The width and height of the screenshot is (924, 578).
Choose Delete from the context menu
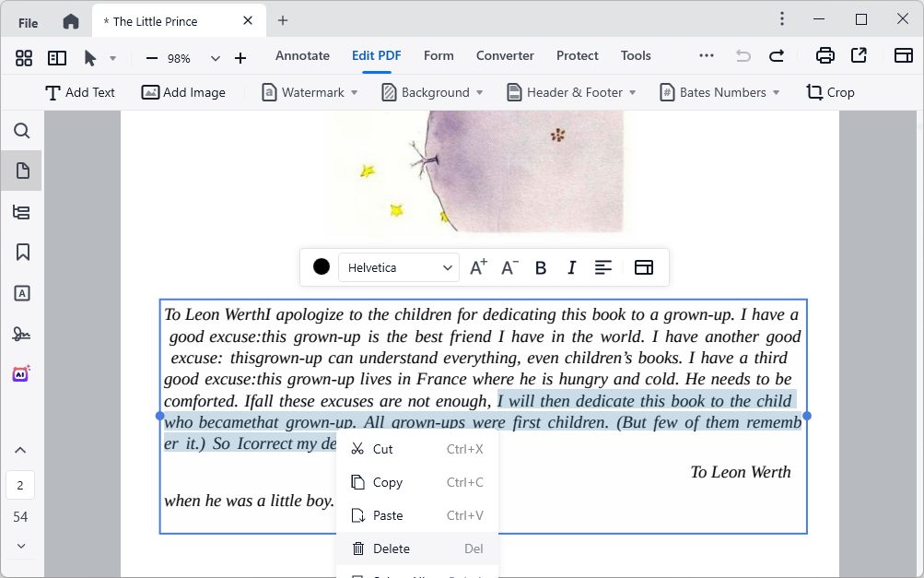click(392, 549)
